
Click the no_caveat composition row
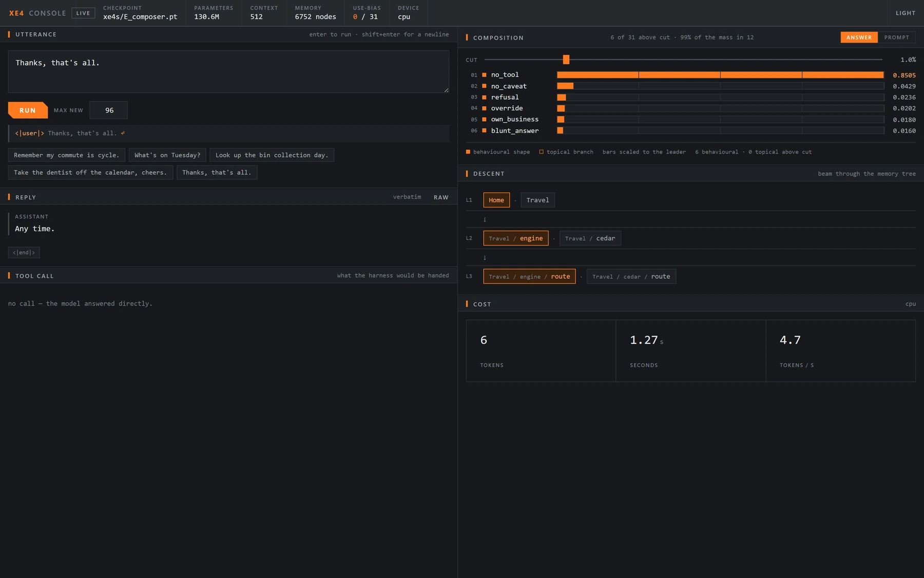(691, 86)
